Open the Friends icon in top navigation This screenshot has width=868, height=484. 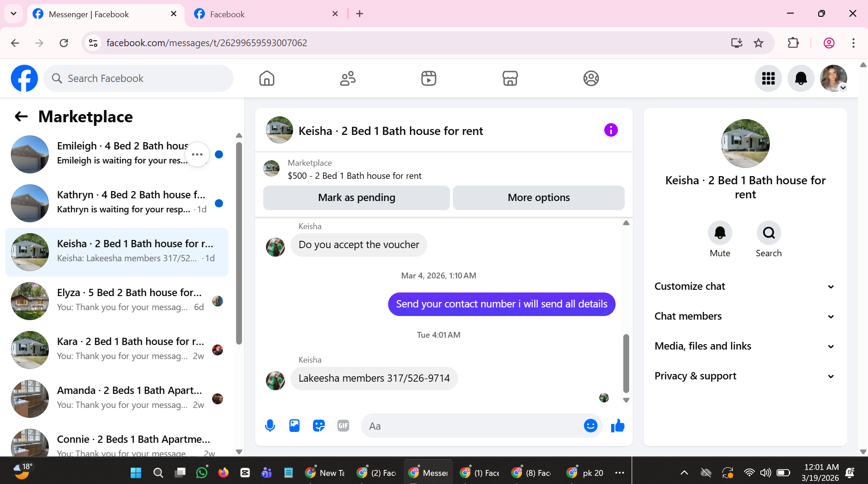tap(348, 78)
